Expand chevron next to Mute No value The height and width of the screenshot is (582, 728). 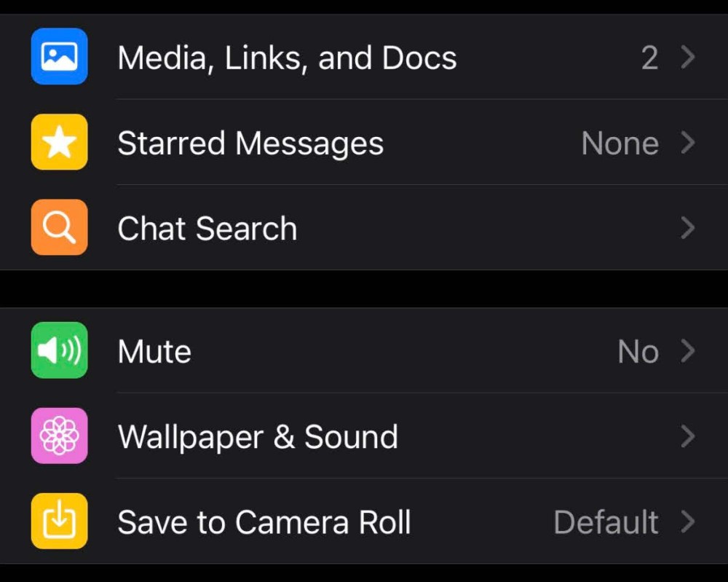pos(688,351)
